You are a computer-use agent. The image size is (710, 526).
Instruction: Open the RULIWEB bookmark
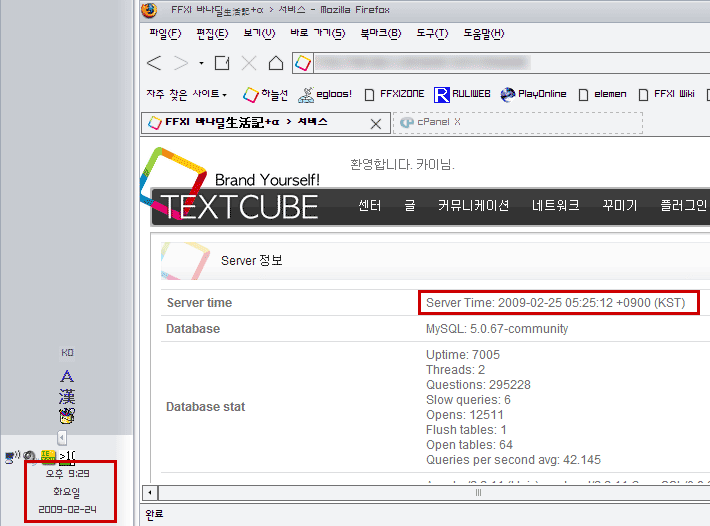462,94
